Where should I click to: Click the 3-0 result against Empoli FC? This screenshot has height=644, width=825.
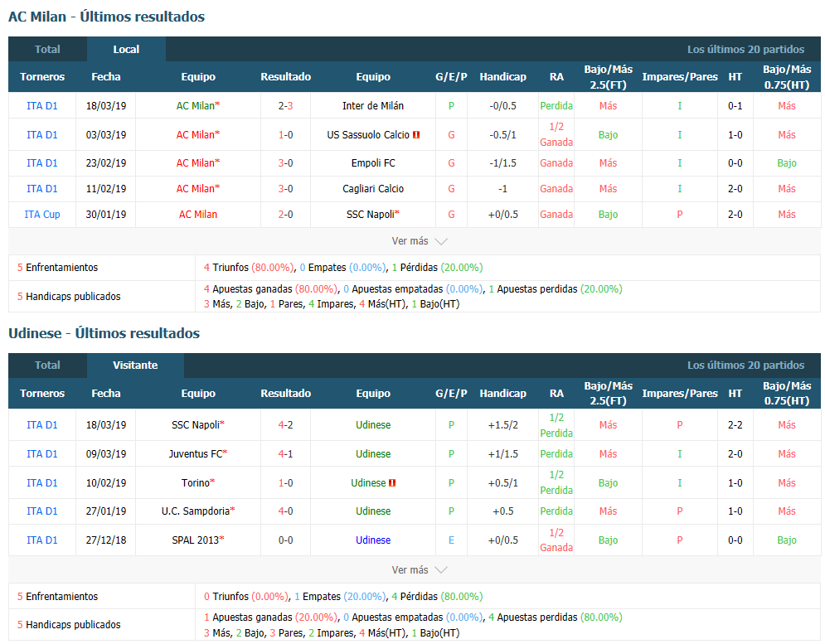pyautogui.click(x=286, y=163)
